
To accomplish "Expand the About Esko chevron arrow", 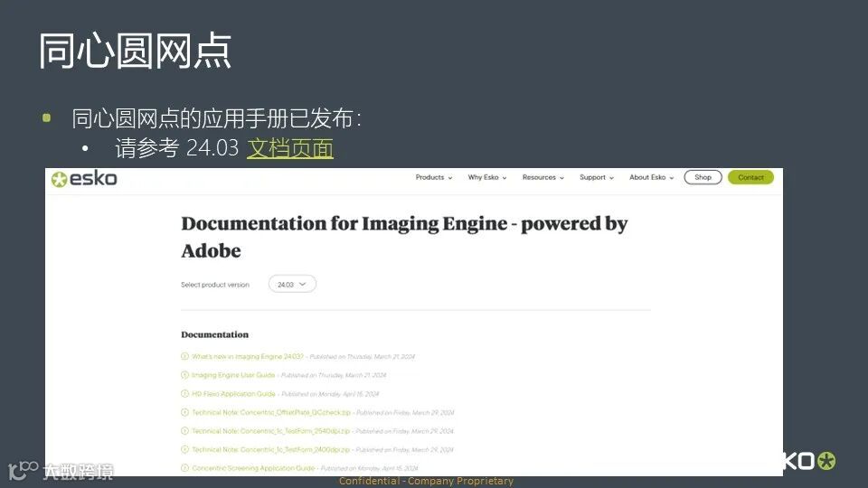I will pyautogui.click(x=672, y=178).
